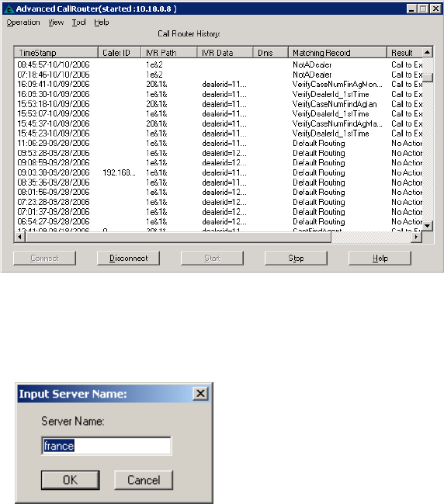Click the Advanced CallRouter title bar icon
Image resolution: width=444 pixels, height=504 pixels.
9,9
